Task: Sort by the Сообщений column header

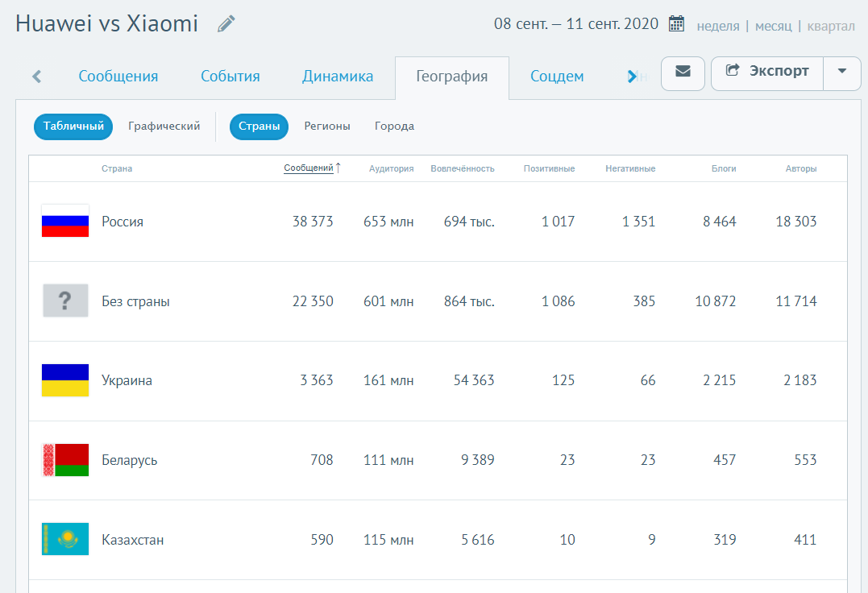Action: (x=309, y=168)
